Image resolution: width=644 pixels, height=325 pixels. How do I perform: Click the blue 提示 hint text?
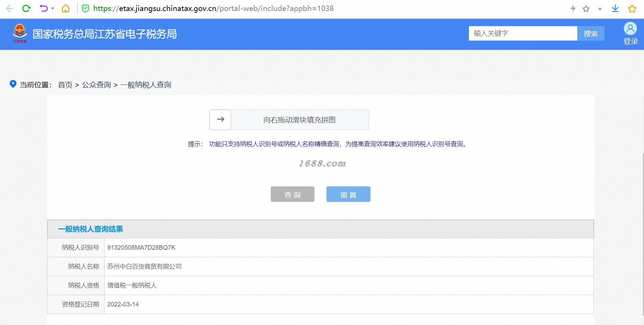tap(328, 144)
